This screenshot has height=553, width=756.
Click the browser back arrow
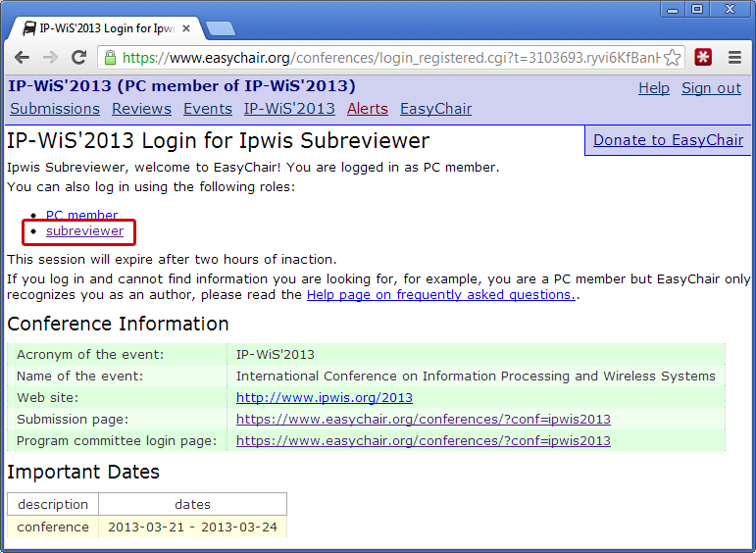click(x=21, y=57)
